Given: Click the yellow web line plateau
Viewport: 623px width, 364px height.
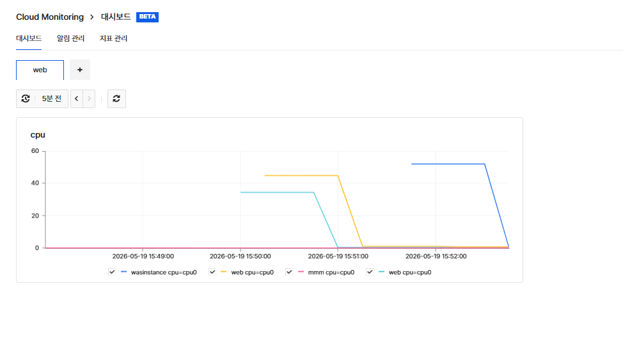Looking at the screenshot, I should (301, 175).
